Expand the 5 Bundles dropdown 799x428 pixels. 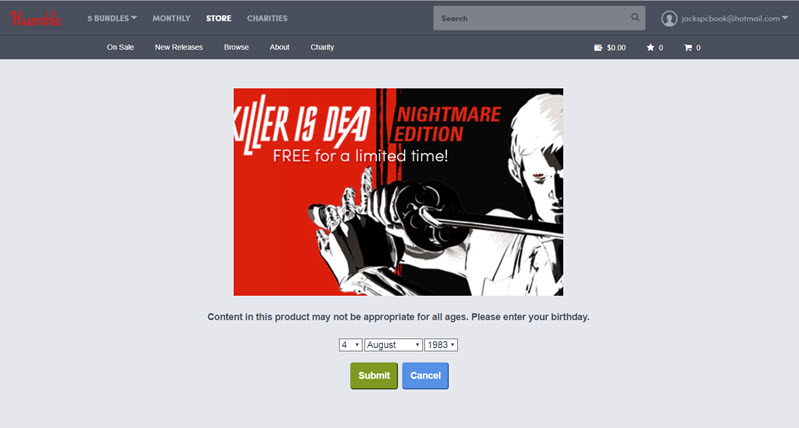[112, 18]
